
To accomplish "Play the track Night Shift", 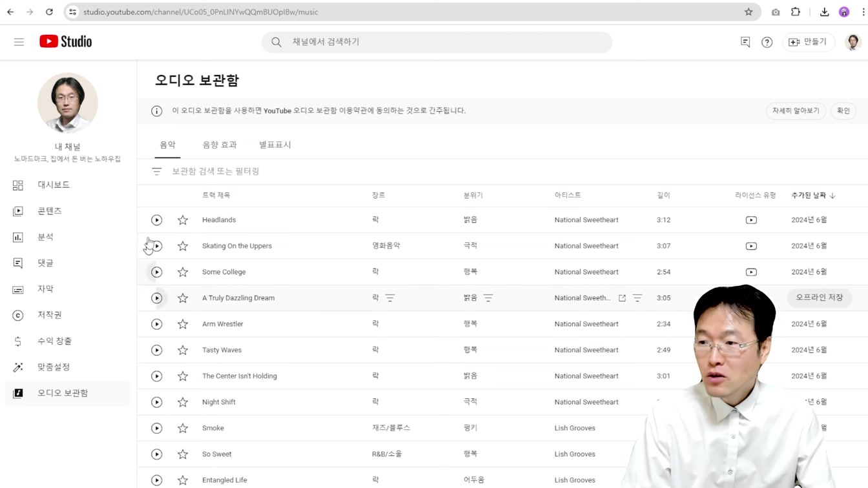I will click(156, 402).
